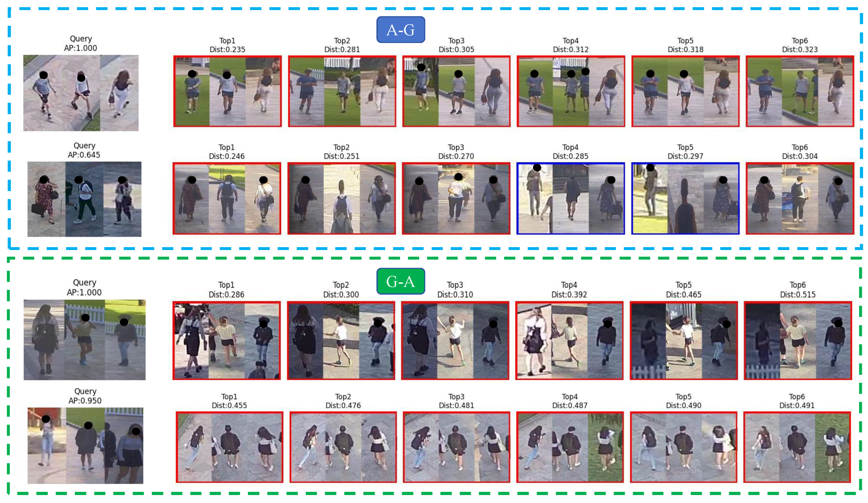Open Top1 result with Dist:0.455
The image size is (868, 503).
click(229, 447)
